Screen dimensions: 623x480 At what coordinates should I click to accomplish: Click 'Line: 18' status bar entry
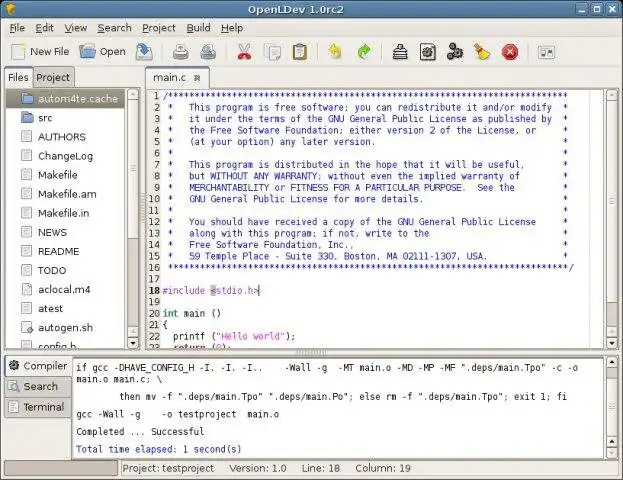(x=321, y=468)
